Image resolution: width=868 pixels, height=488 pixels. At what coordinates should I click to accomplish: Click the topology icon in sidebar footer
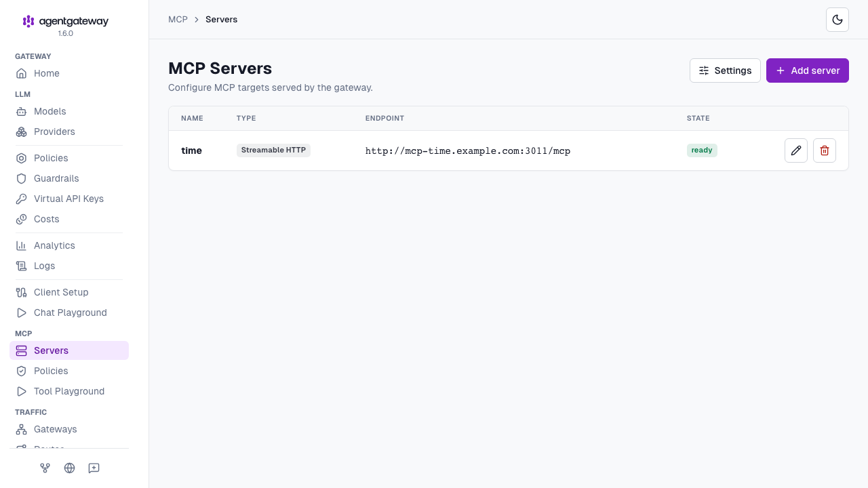tap(45, 468)
